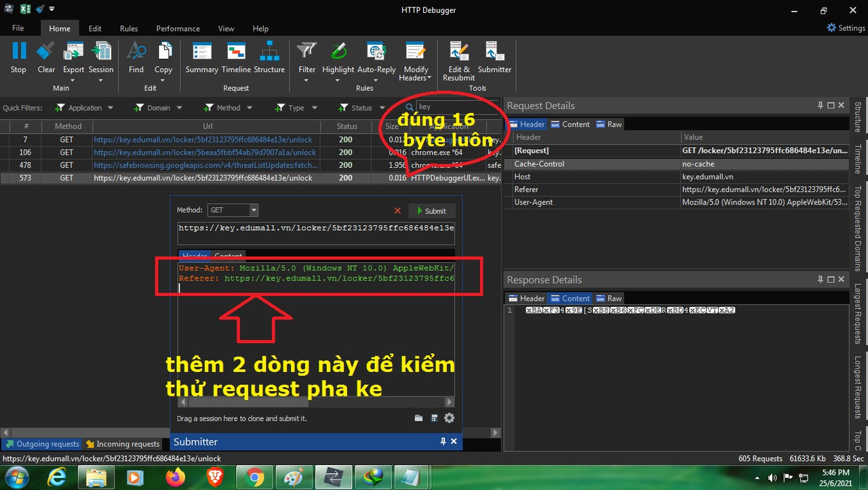This screenshot has width=868, height=490.
Task: Open the Export tool in the ribbon
Action: pos(73,51)
